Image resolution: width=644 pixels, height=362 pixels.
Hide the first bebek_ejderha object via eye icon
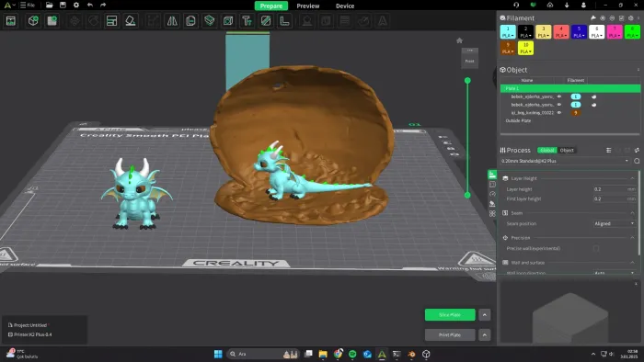click(559, 96)
